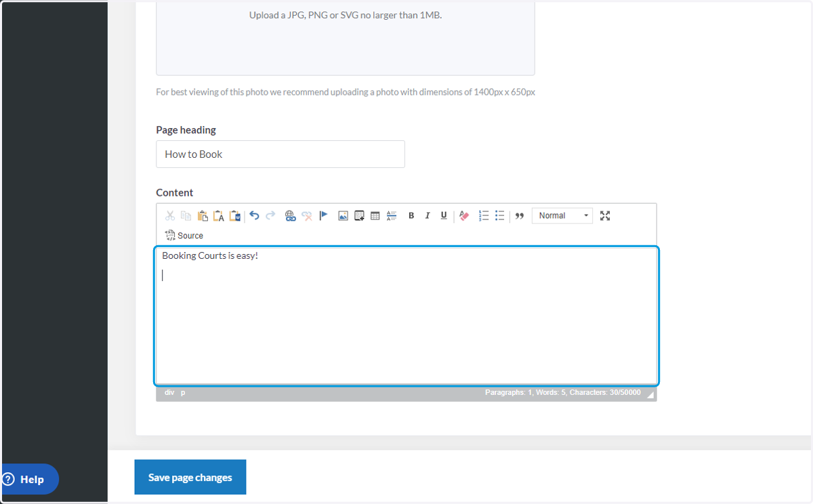Click the Block Quote icon
813x504 pixels.
pyautogui.click(x=520, y=215)
